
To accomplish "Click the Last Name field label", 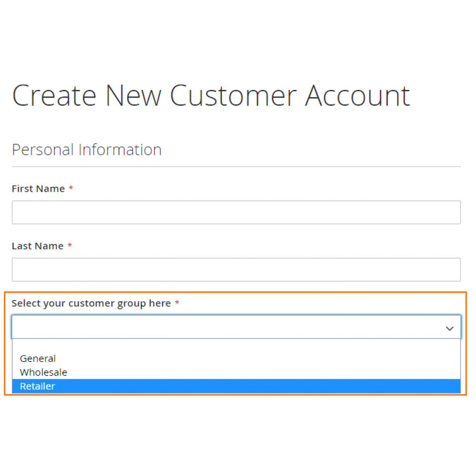I will (x=38, y=246).
